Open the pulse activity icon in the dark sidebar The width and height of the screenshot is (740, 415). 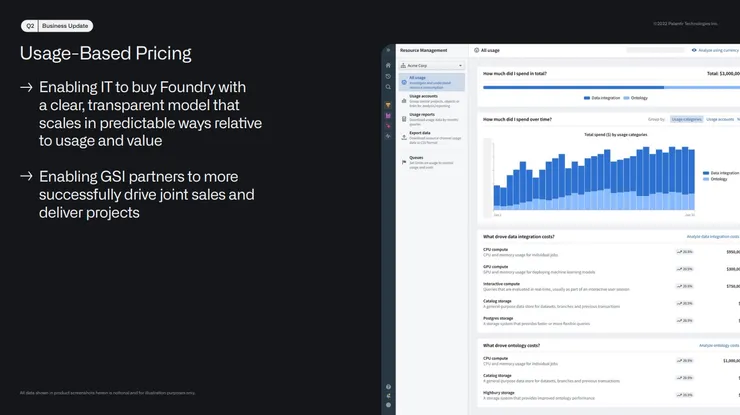click(388, 136)
